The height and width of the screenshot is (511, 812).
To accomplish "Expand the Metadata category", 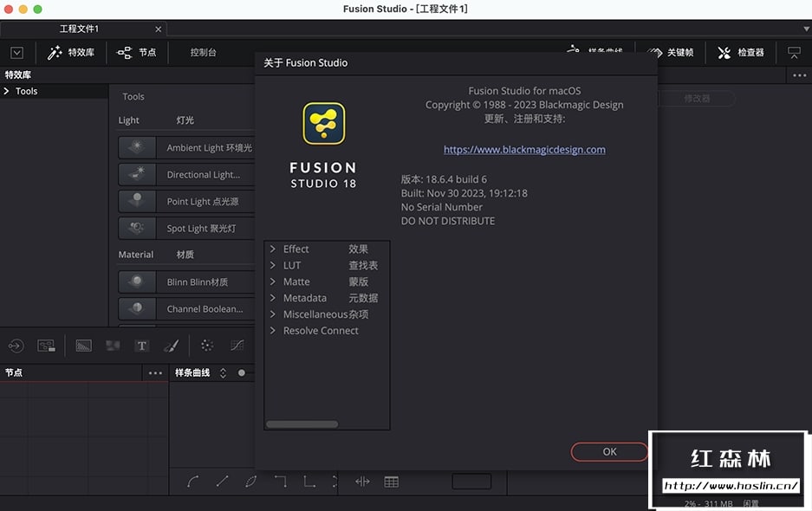I will 272,298.
